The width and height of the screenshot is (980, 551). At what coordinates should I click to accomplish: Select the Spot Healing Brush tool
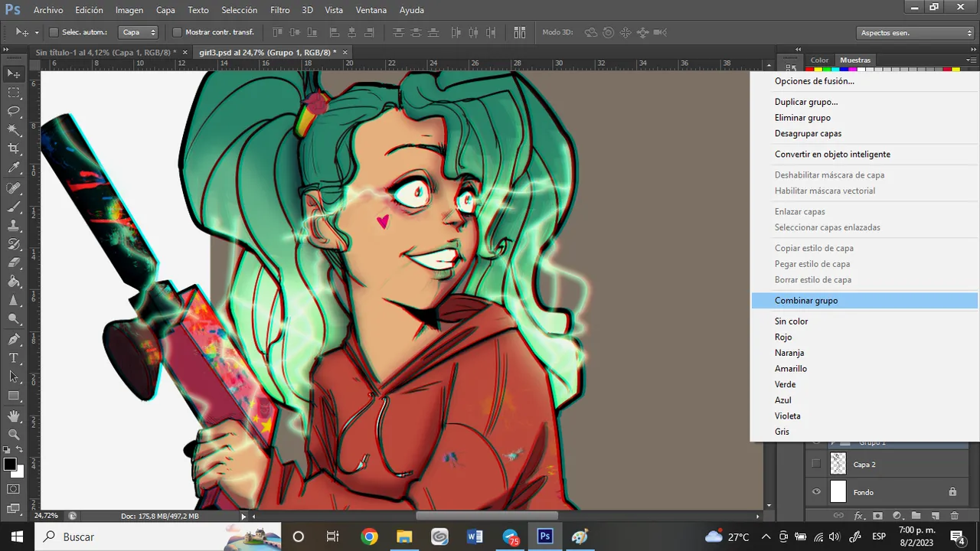click(x=14, y=187)
